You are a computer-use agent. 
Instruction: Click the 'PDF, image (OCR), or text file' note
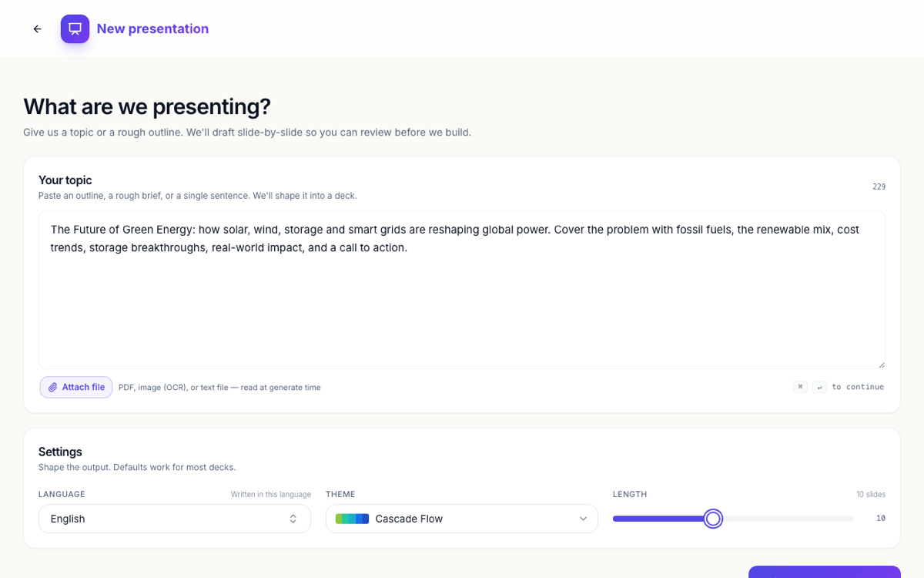(x=219, y=388)
